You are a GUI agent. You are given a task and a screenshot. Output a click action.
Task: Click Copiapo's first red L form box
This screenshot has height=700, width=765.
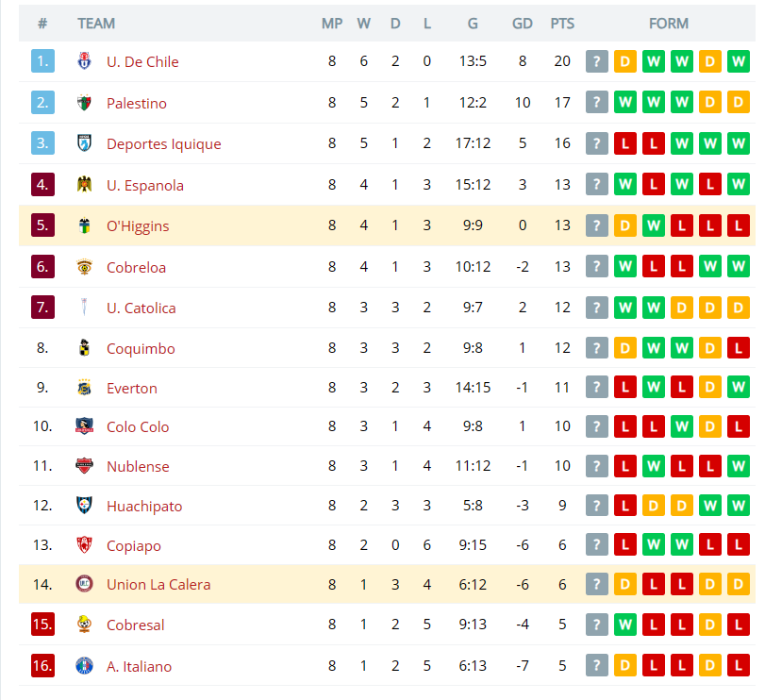[625, 545]
